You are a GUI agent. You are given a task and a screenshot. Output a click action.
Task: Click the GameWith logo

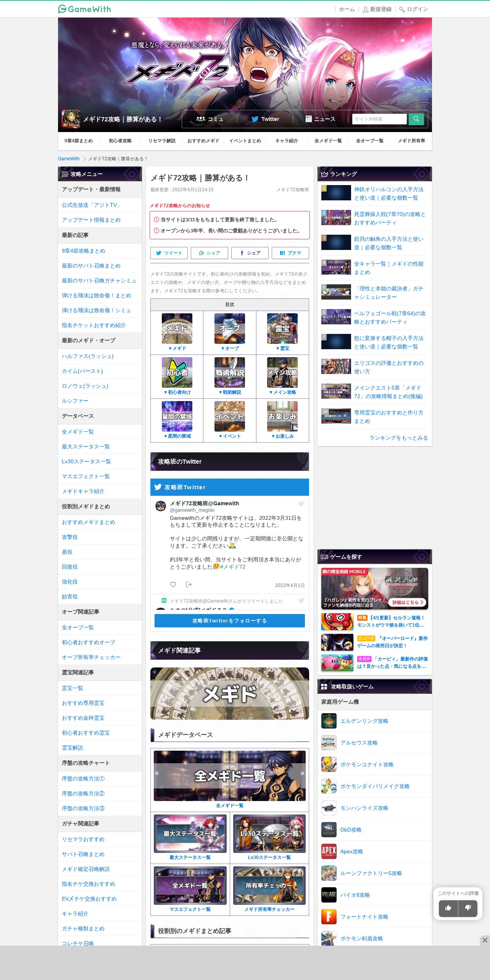tap(84, 9)
